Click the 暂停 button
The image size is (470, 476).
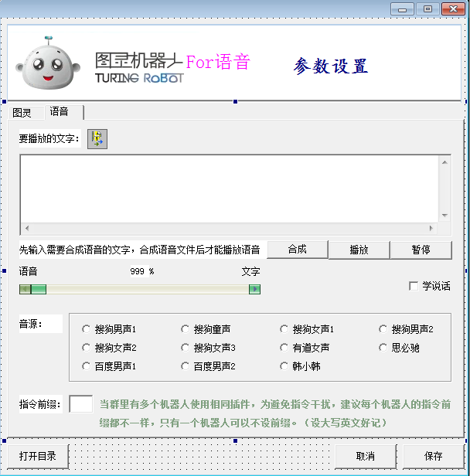coord(421,250)
